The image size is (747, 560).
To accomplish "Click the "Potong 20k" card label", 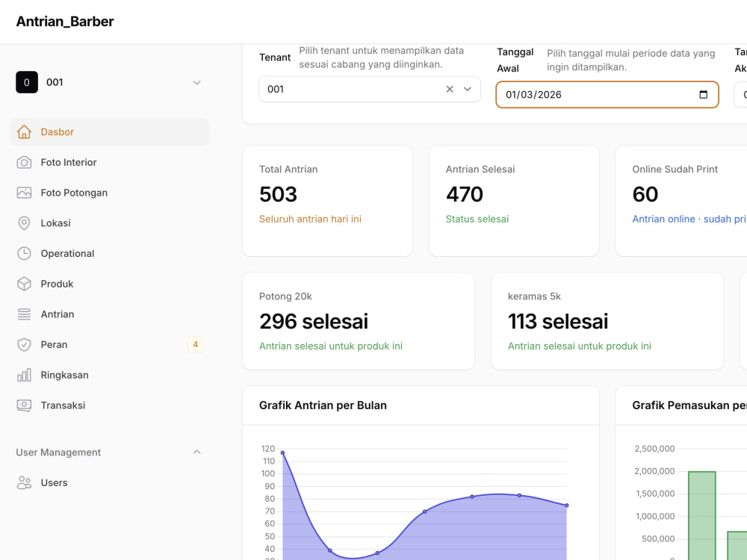I will (x=285, y=296).
